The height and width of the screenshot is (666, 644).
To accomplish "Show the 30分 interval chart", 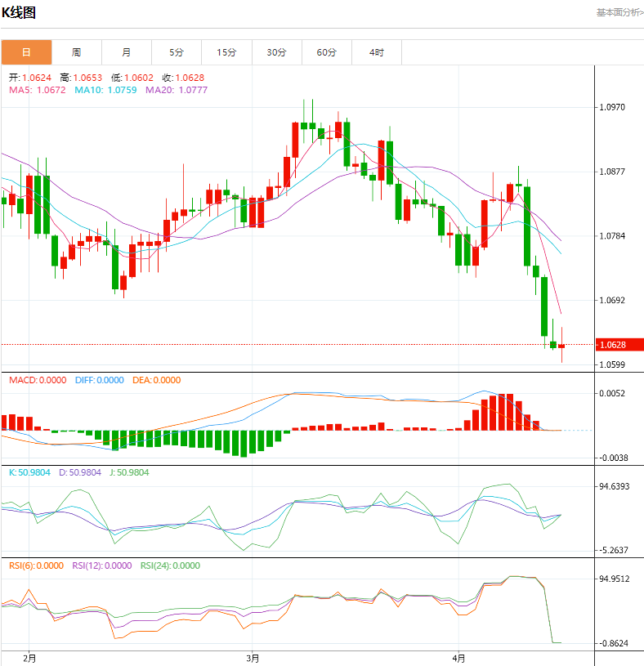I will (x=276, y=52).
